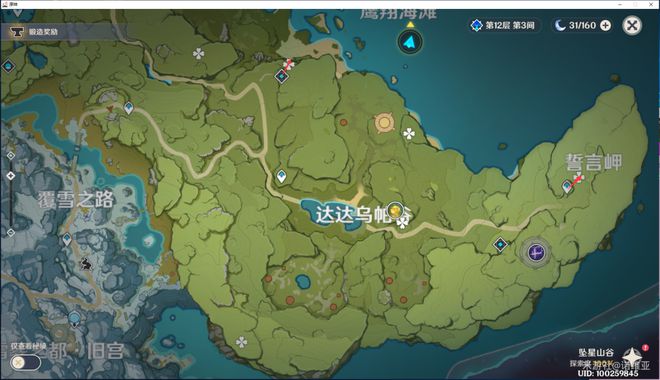Screen dimensions: 660x380
Task: Click the zoom-in button on the map slider
Action: pos(11,156)
